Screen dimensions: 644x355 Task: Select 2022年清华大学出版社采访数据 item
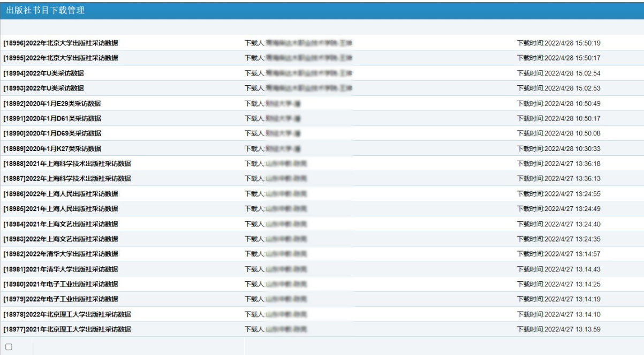click(x=60, y=254)
